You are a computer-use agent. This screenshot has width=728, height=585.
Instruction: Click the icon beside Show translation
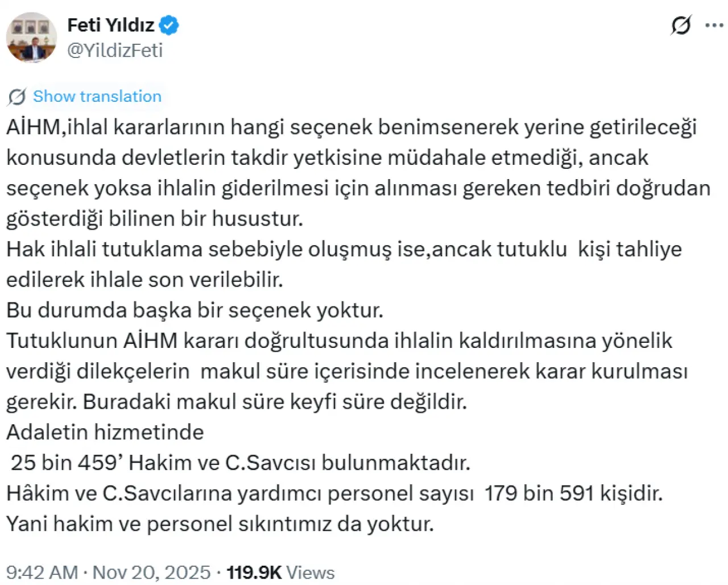pos(17,97)
